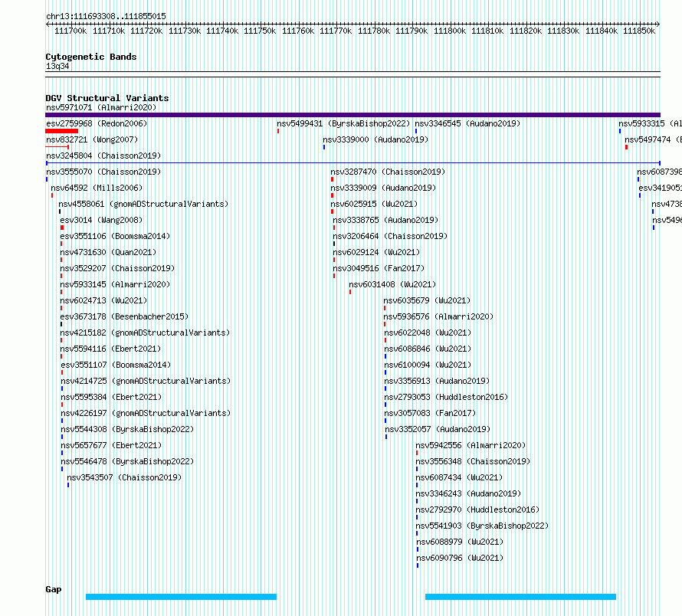Click nsv6022048 (Wu2021) label
This screenshot has height=616, width=682.
coord(428,333)
